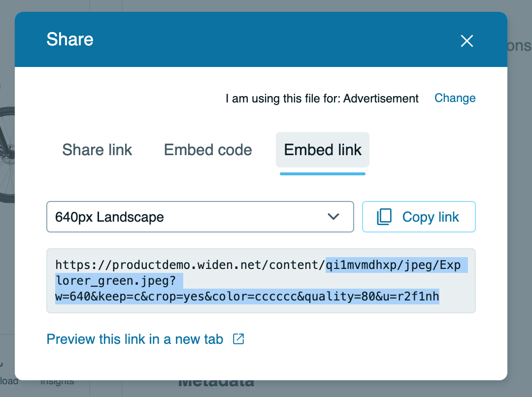Click the copy icon in Copy link button
The width and height of the screenshot is (532, 397).
384,217
